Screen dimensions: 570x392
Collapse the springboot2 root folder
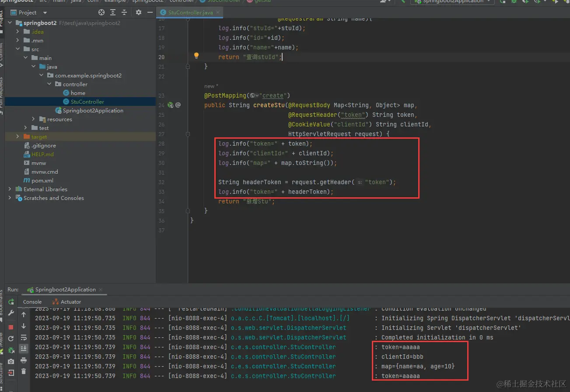pyautogui.click(x=10, y=23)
